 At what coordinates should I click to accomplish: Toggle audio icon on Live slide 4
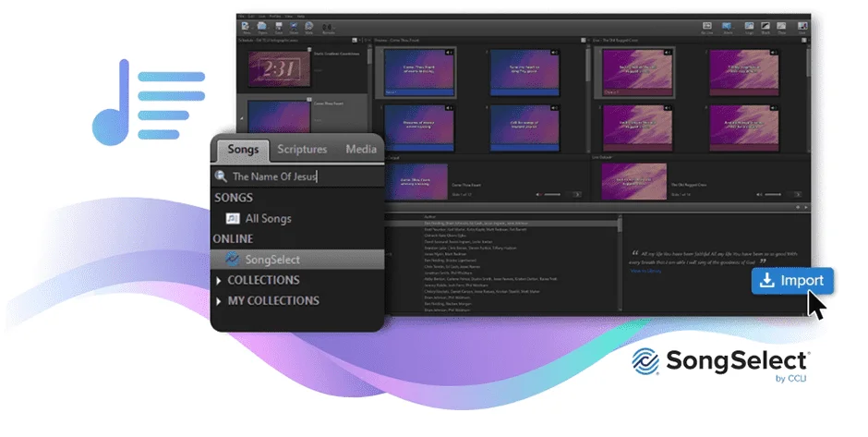[773, 107]
